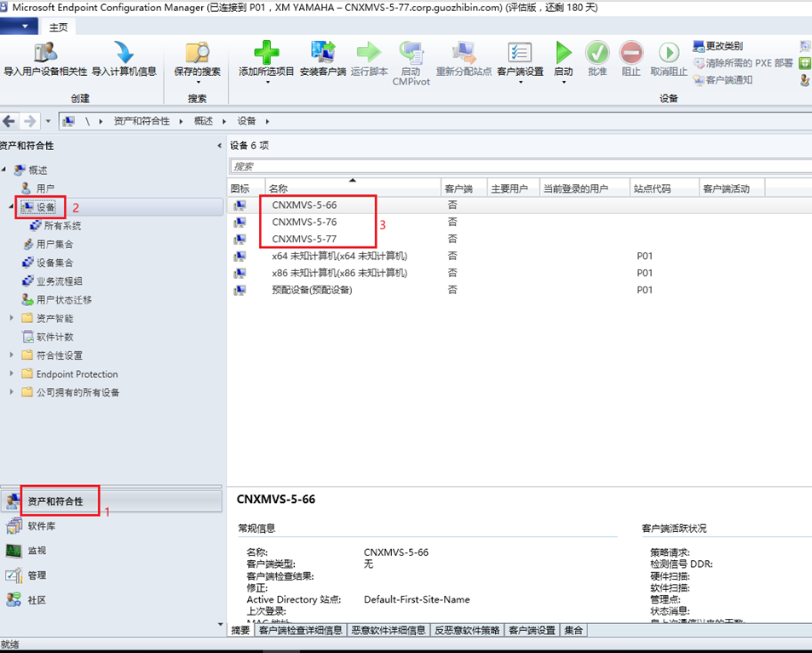Click the Import User Device Affinity (导入用户设备相关性) icon

coord(45,52)
